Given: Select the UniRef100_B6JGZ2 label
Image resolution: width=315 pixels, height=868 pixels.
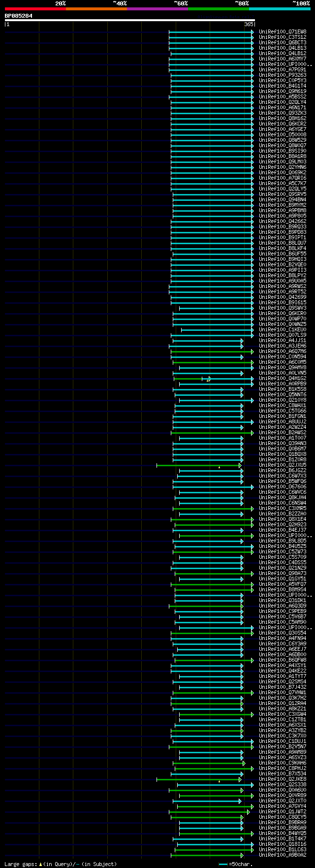Looking at the screenshot, I should coord(283,470).
